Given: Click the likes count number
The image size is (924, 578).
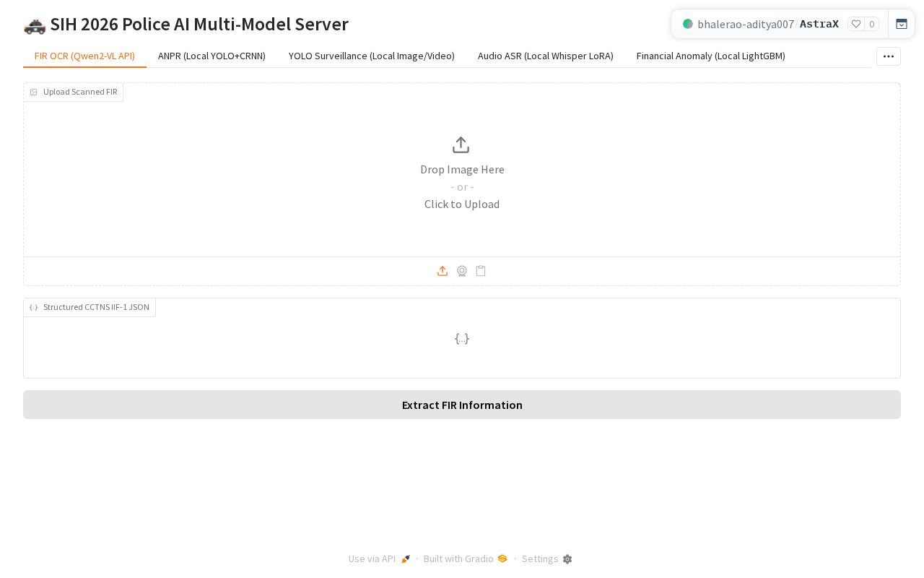Looking at the screenshot, I should click(x=872, y=24).
